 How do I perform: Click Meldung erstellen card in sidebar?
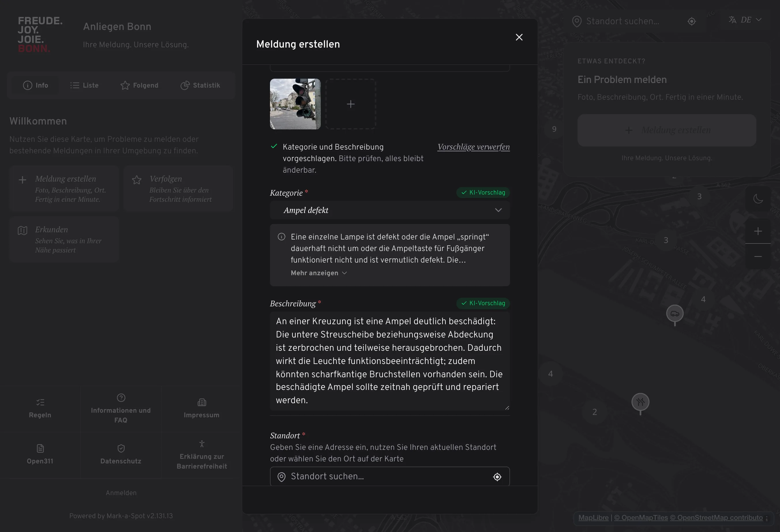point(64,188)
